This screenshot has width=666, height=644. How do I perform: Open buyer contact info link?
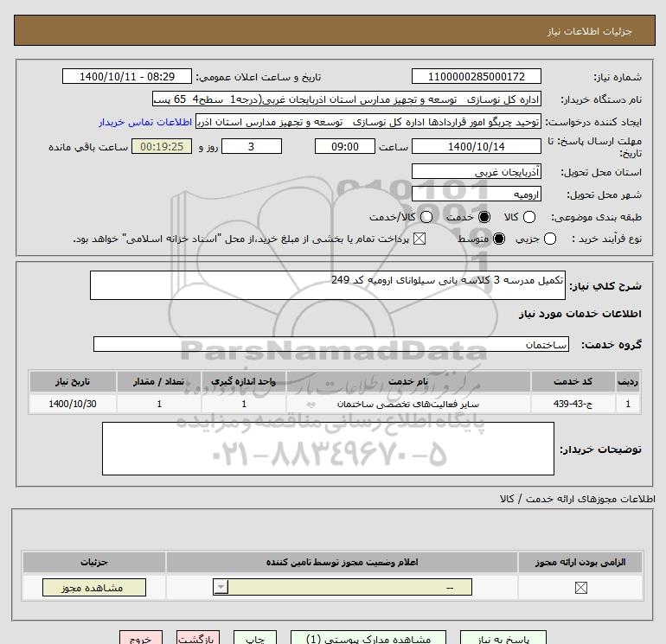click(145, 122)
